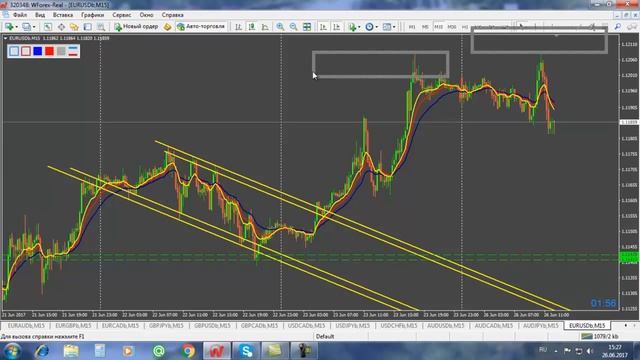Open the Templates toolbar icon

tap(387, 27)
